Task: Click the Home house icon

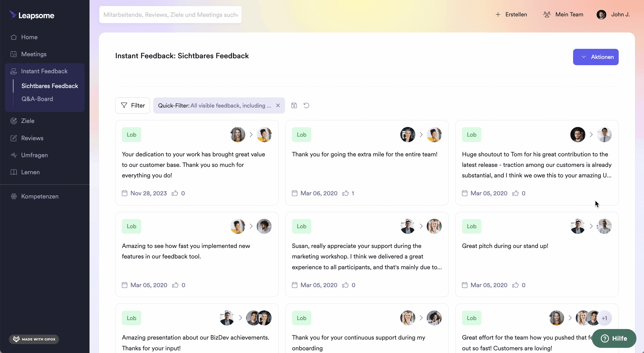Action: tap(14, 37)
